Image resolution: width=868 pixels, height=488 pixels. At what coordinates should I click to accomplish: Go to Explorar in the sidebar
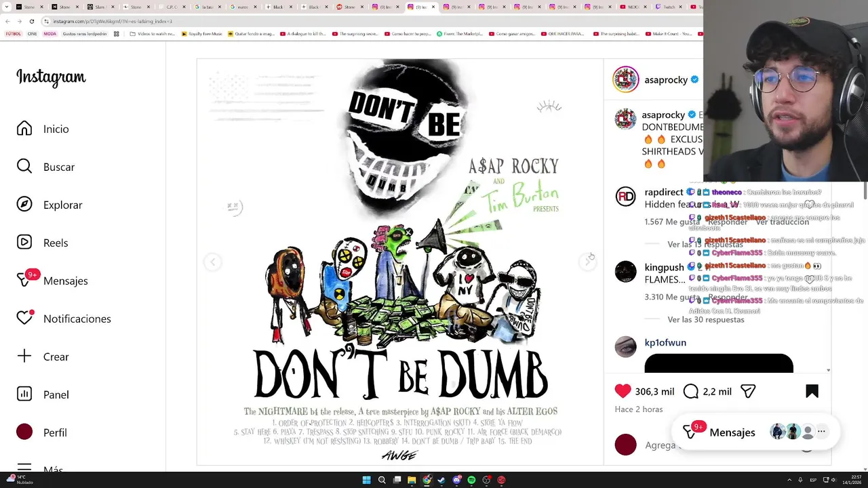[x=50, y=205]
